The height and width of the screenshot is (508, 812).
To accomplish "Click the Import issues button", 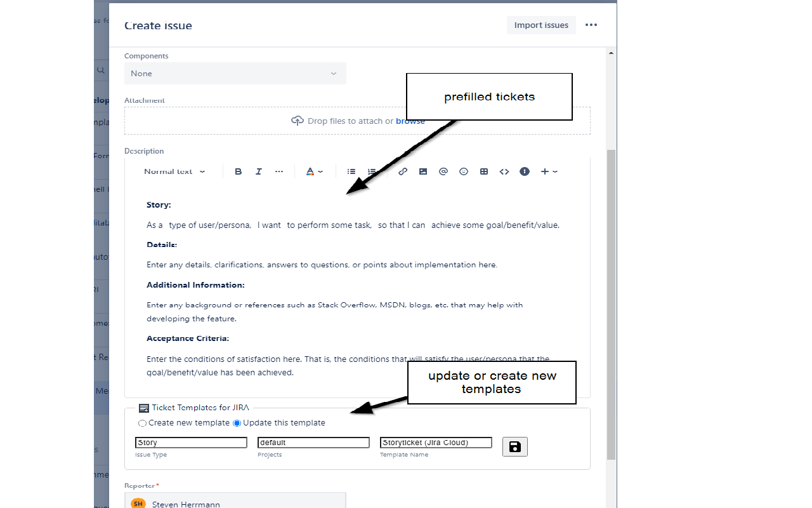I will [541, 25].
